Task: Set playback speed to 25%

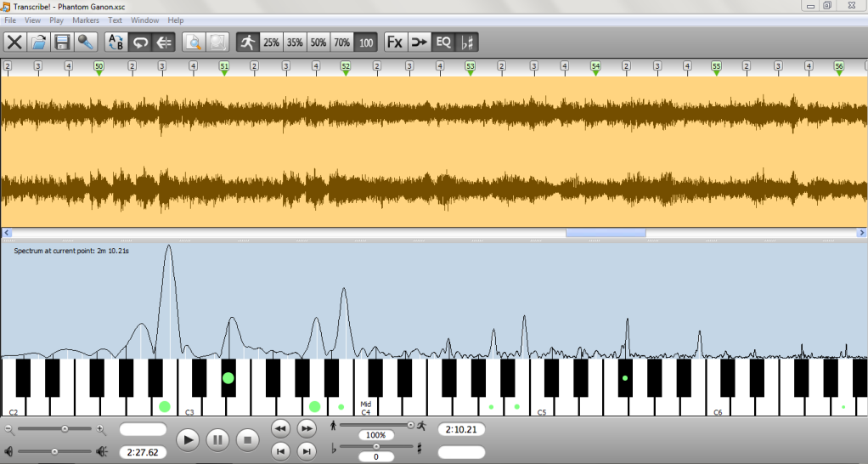Action: [x=271, y=42]
